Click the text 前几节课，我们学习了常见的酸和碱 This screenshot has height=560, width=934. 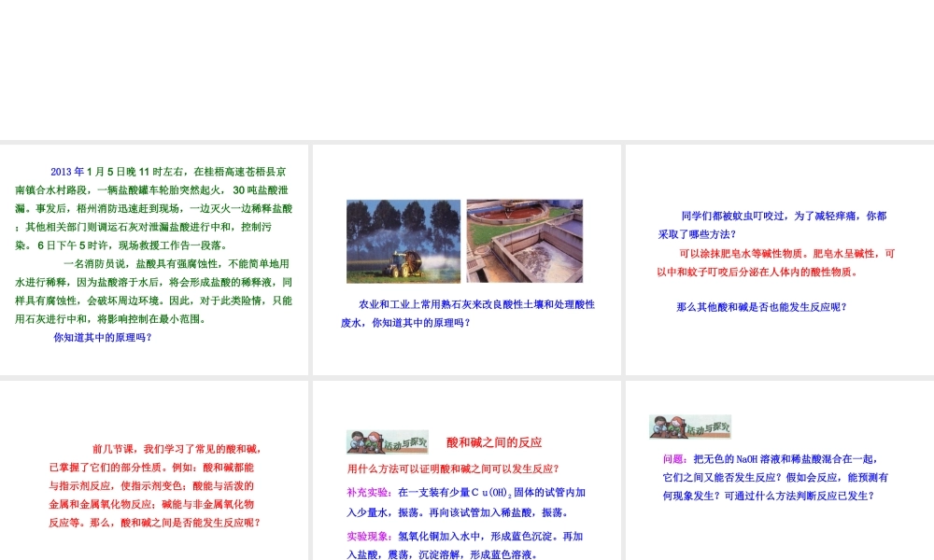tap(176, 449)
